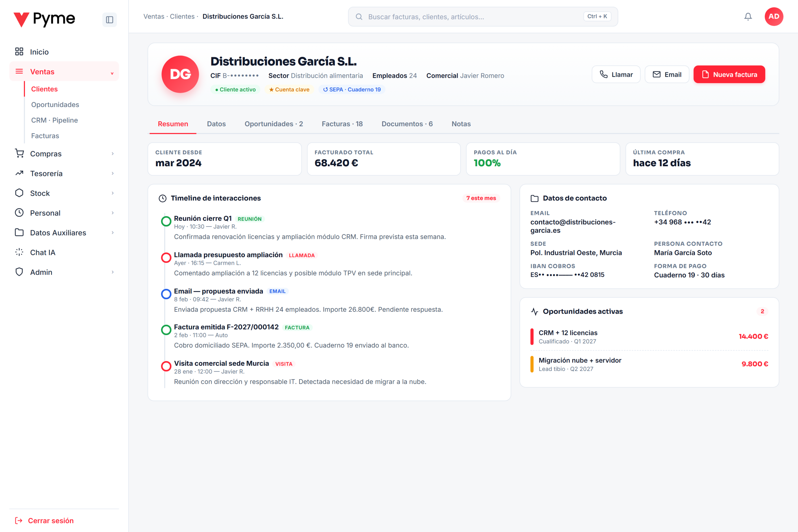Viewport: 798px width, 532px height.
Task: Expand the Admin menu chevron
Action: pyautogui.click(x=113, y=272)
